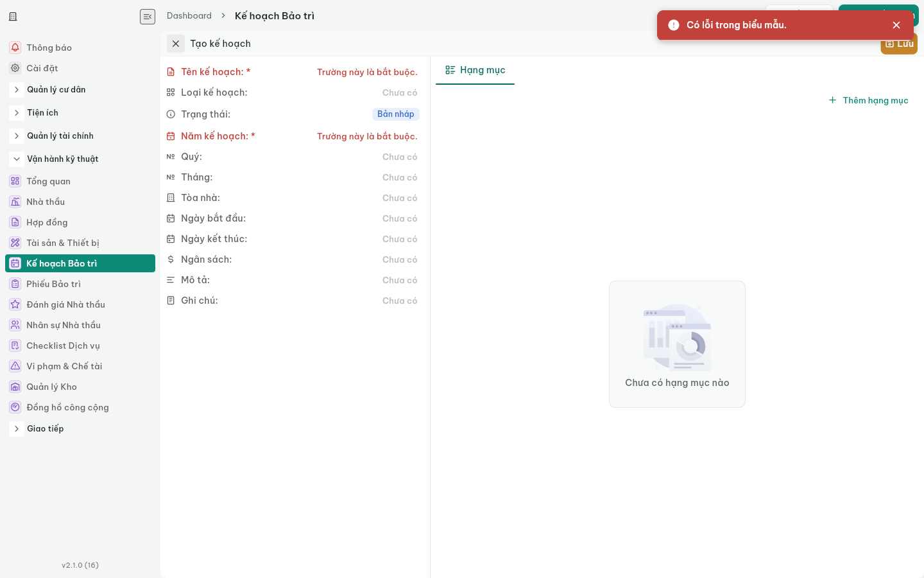Click the Quản lý Kho warehouse icon
This screenshot has height=578, width=924.
(x=15, y=387)
